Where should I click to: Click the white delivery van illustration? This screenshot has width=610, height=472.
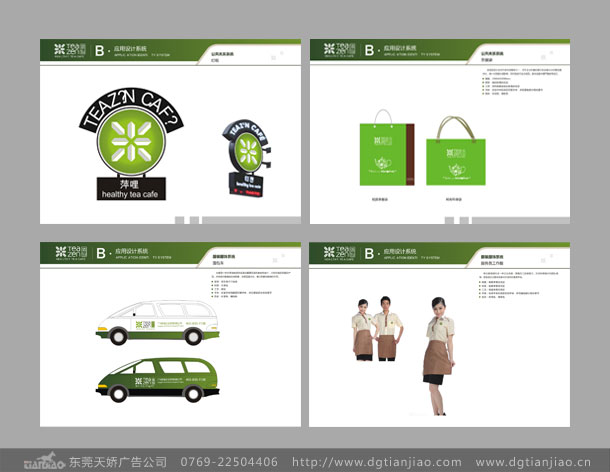pos(158,323)
